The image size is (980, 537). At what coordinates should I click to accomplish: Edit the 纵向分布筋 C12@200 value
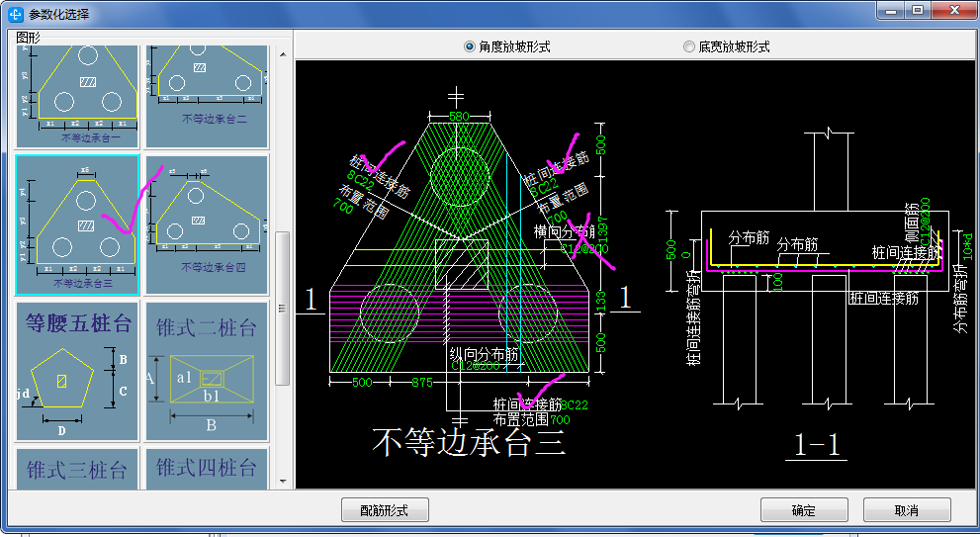point(476,366)
